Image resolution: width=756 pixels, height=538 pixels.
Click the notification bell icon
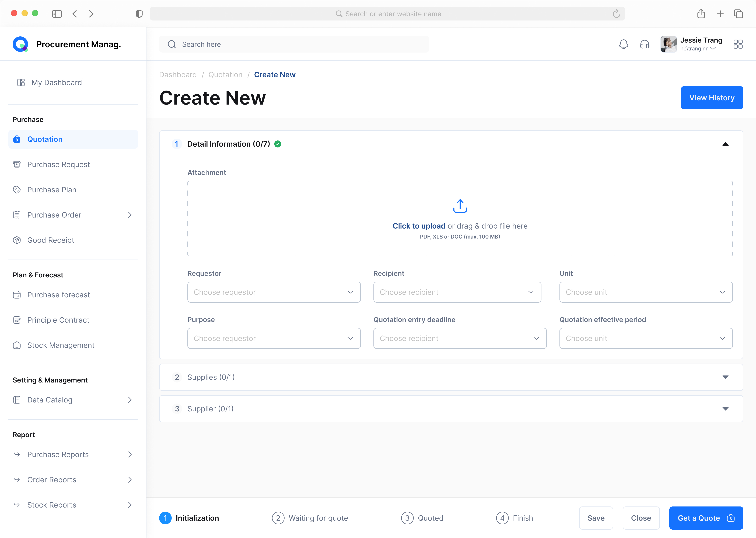coord(623,44)
